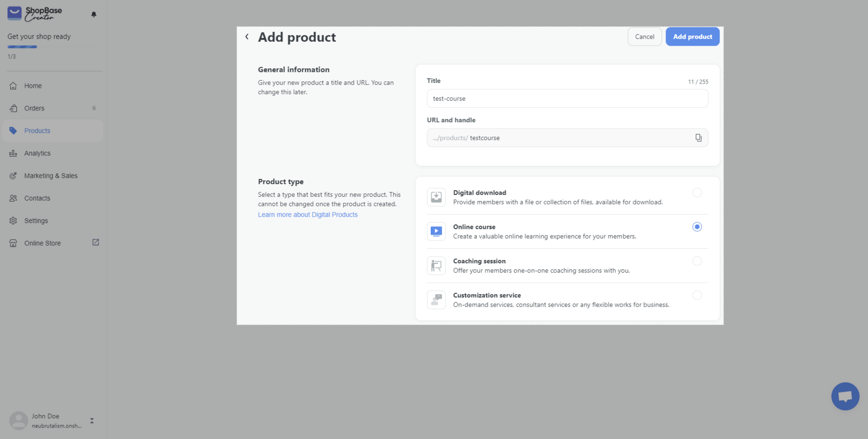Screen dimensions: 868x439
Task: Open the live chat bubble
Action: pos(845,397)
